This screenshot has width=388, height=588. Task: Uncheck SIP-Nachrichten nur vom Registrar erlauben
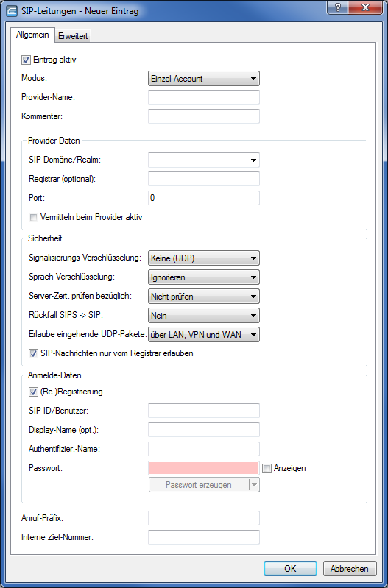click(x=33, y=353)
